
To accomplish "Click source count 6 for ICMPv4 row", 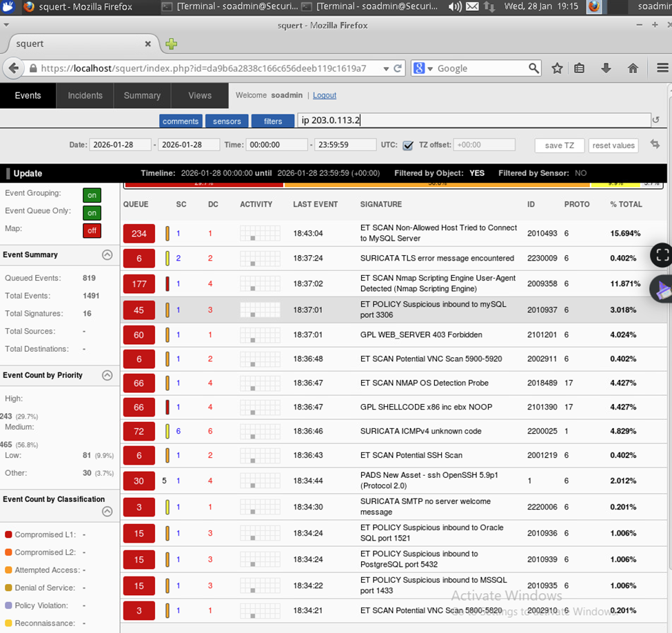I will pos(179,431).
